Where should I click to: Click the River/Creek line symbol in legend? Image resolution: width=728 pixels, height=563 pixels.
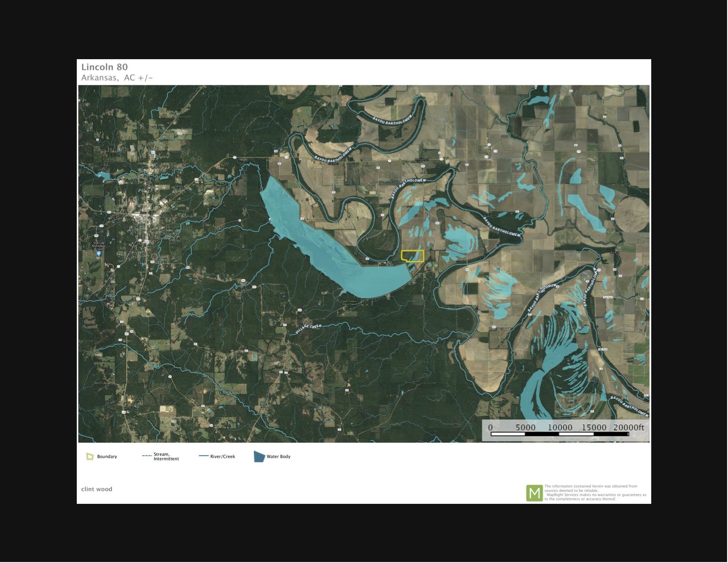[203, 456]
